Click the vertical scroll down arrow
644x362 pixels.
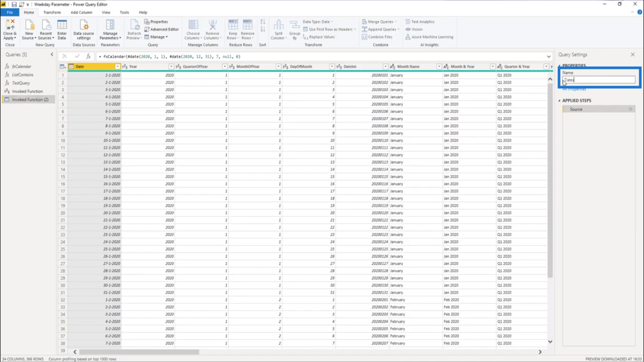point(550,342)
